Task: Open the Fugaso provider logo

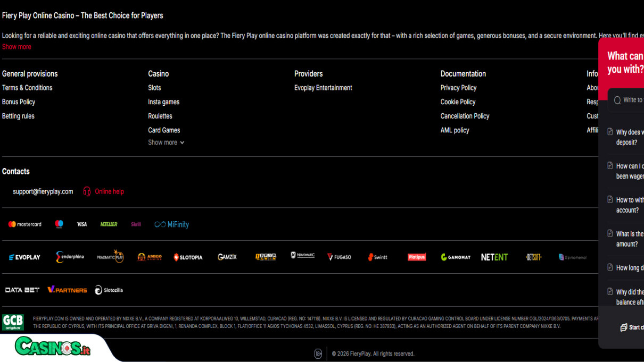Action: (339, 257)
